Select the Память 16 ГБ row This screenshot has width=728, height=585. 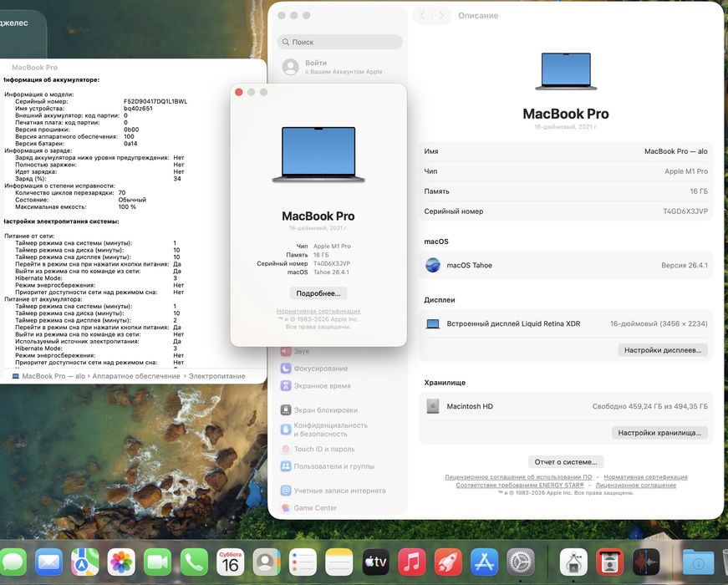pos(566,191)
